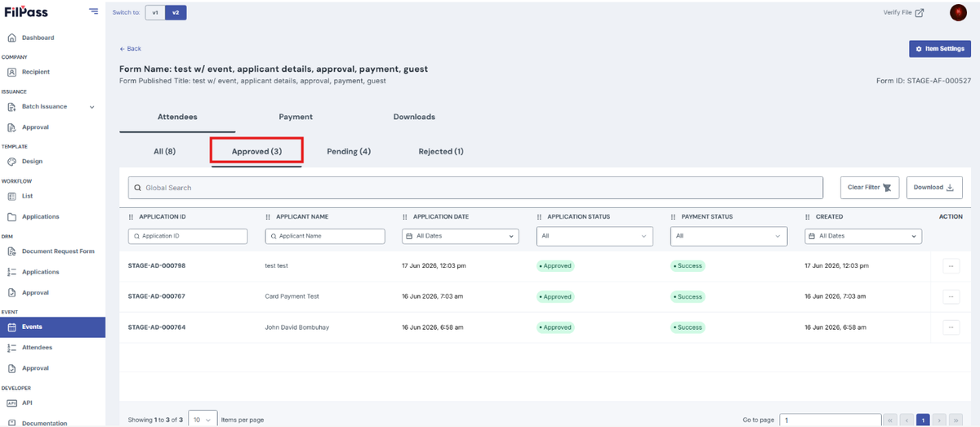This screenshot has width=980, height=427.
Task: Switch to version v1
Action: (x=155, y=12)
